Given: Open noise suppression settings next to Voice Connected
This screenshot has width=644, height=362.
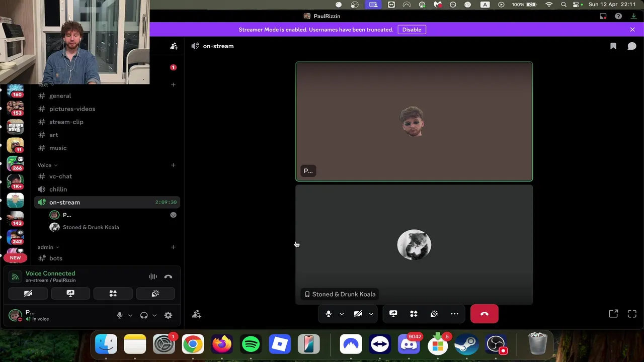Looking at the screenshot, I should coord(153,277).
